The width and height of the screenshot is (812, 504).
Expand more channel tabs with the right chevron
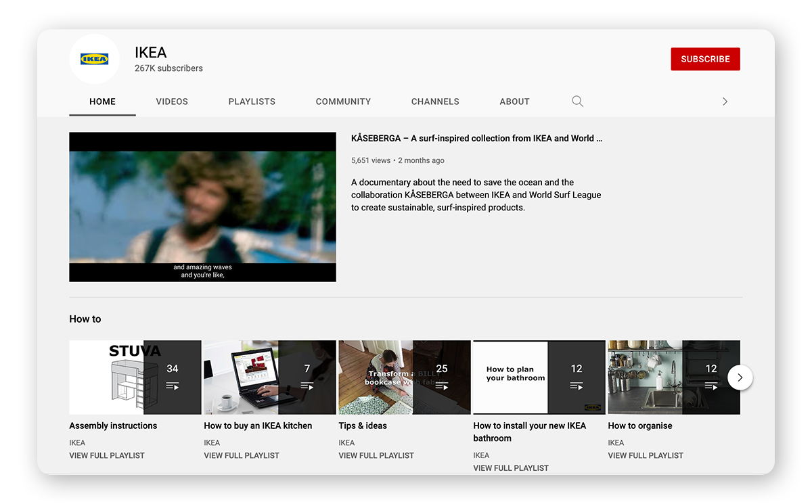724,101
